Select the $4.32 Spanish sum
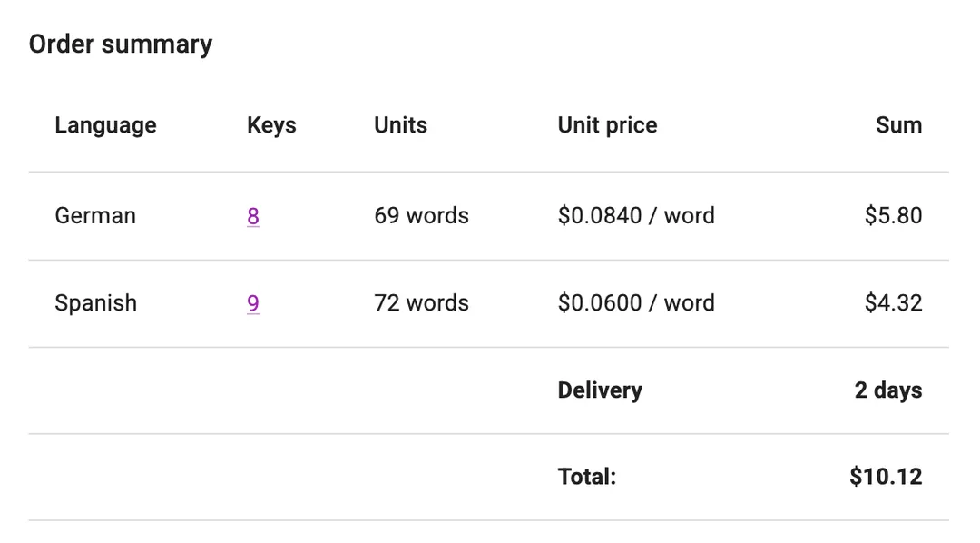The image size is (980, 543). [893, 303]
